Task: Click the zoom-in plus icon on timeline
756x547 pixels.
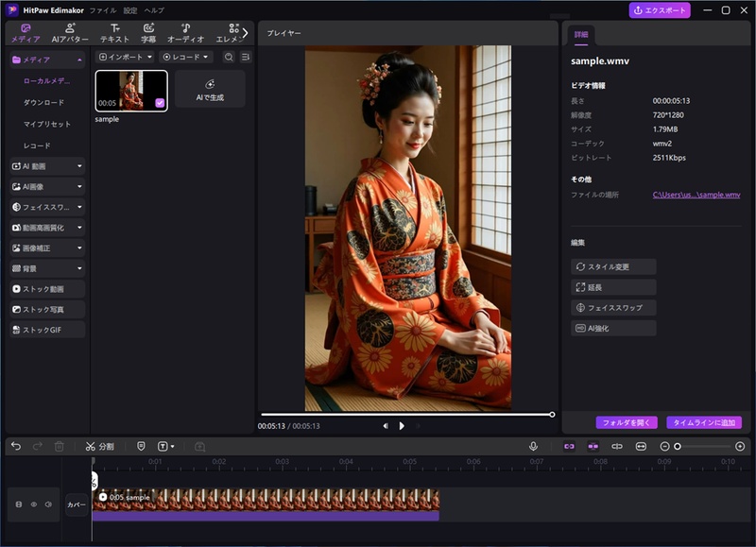Action: point(738,446)
